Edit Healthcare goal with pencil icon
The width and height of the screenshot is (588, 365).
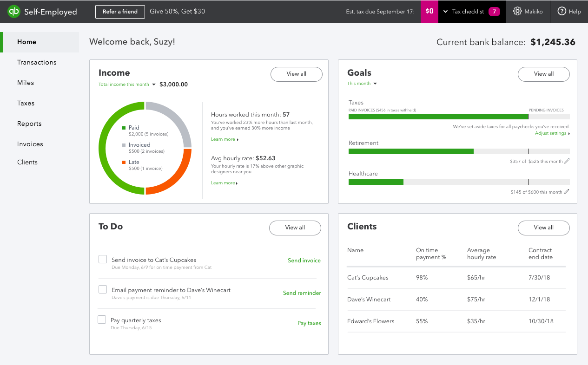567,192
